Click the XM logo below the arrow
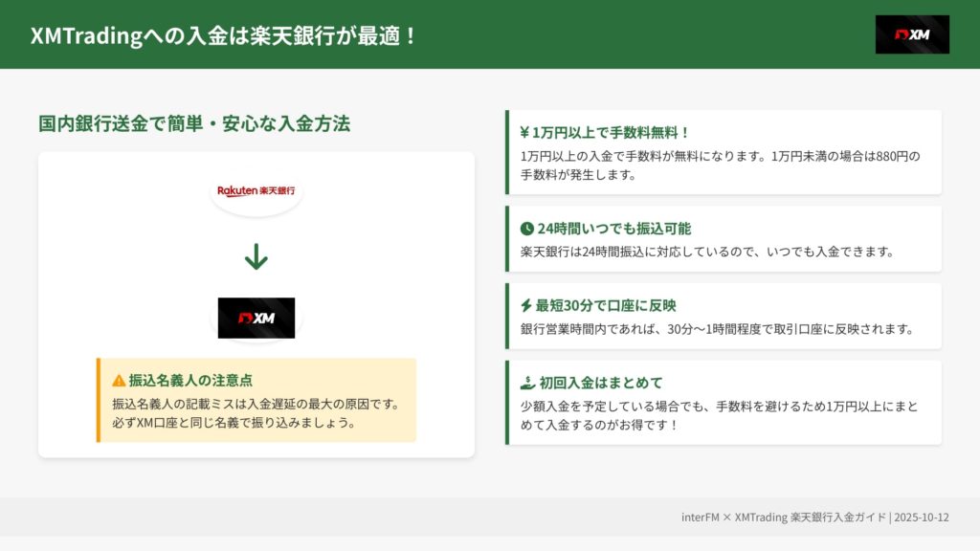The height and width of the screenshot is (551, 980). tap(256, 318)
